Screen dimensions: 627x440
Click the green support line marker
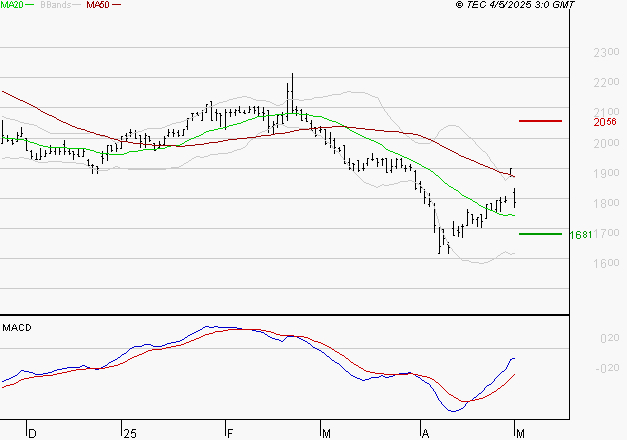click(x=540, y=234)
